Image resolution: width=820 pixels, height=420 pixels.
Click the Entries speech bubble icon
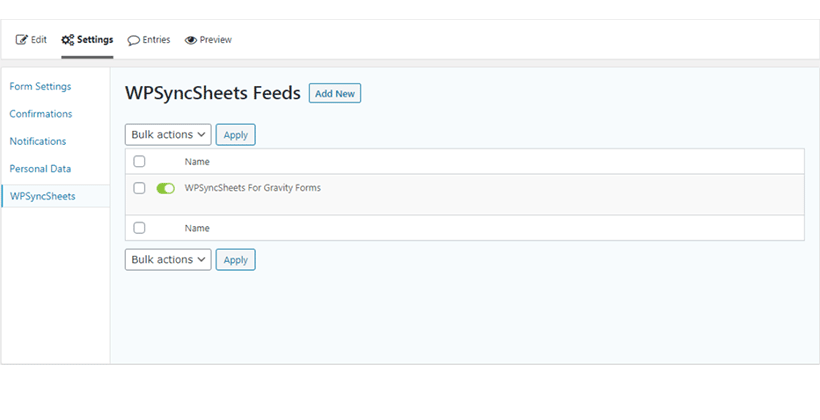(134, 40)
